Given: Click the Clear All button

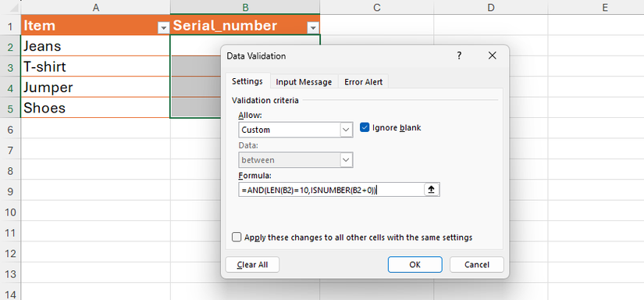Looking at the screenshot, I should tap(253, 265).
